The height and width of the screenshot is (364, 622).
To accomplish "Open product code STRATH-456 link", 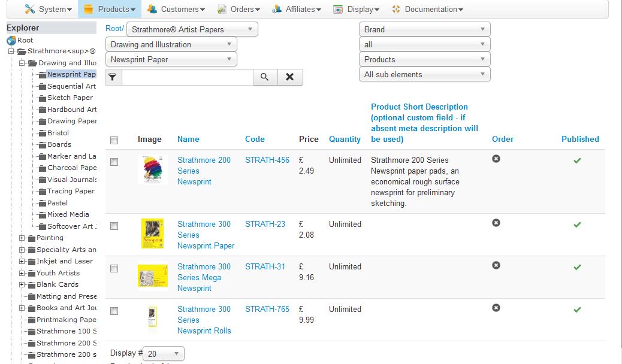I will 267,160.
